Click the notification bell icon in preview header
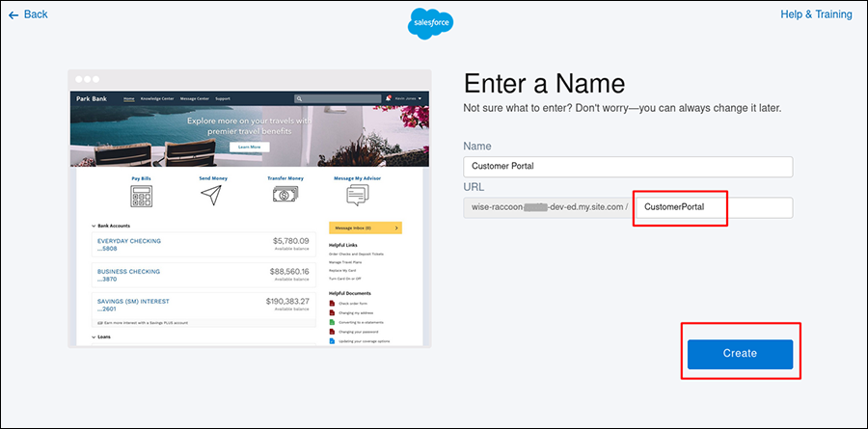The width and height of the screenshot is (868, 429). (389, 98)
